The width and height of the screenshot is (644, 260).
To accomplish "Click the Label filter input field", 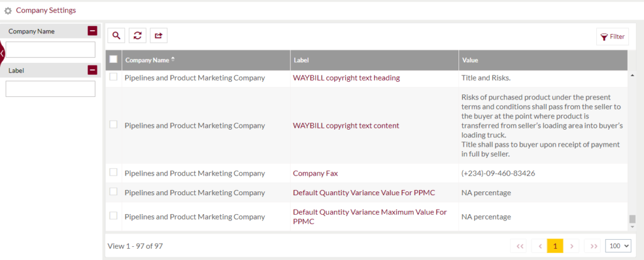I will tap(50, 89).
